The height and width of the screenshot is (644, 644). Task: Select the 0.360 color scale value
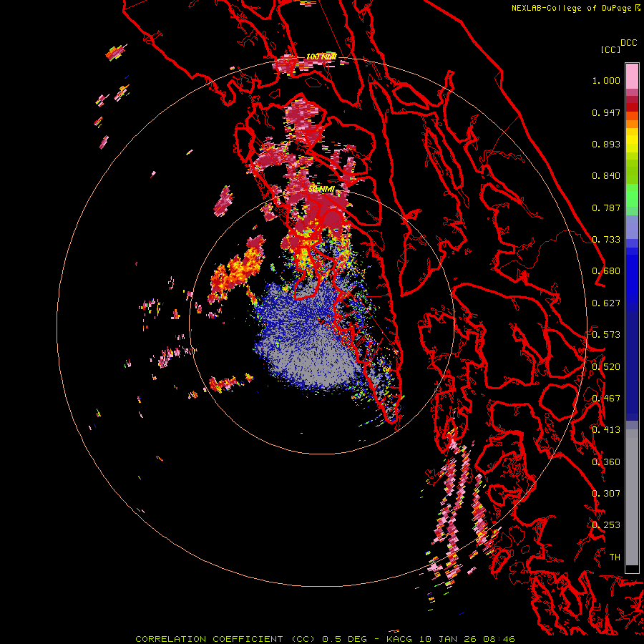click(606, 462)
